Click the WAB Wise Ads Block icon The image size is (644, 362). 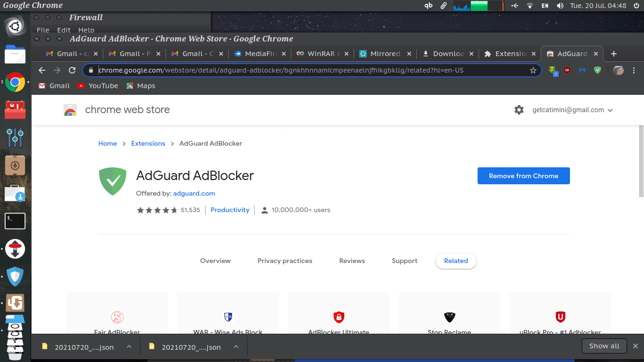(228, 317)
